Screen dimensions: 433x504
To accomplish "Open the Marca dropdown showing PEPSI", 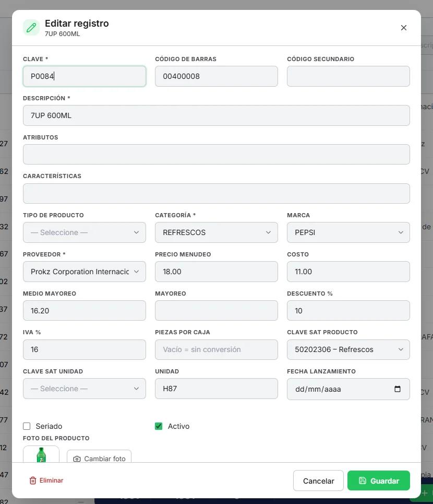I will pyautogui.click(x=348, y=232).
